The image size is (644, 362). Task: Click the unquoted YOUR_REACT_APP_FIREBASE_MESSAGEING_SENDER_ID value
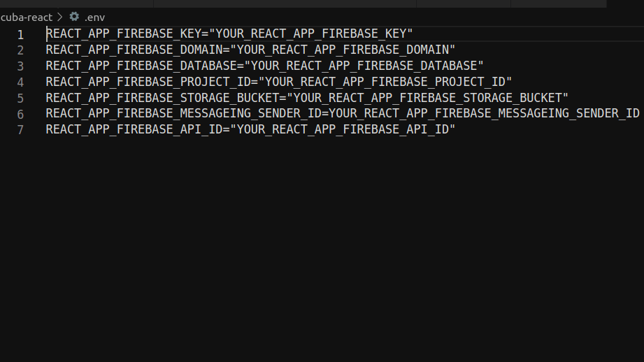484,114
